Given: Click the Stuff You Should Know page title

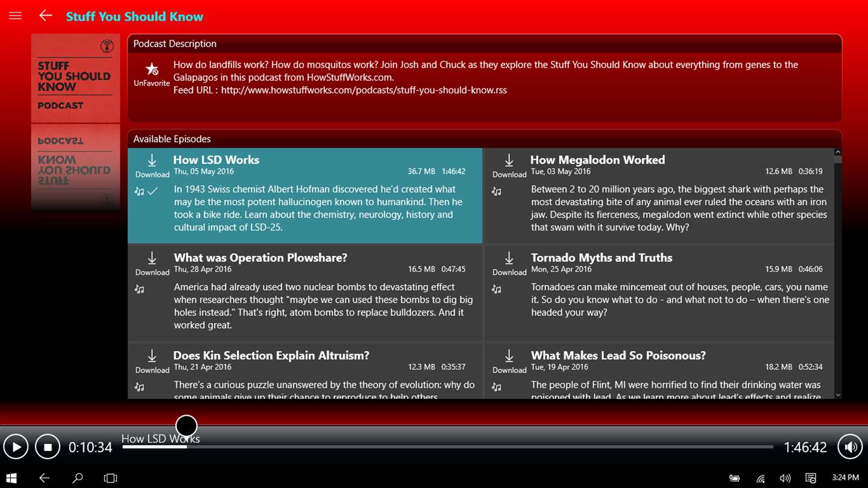Looking at the screenshot, I should point(134,16).
